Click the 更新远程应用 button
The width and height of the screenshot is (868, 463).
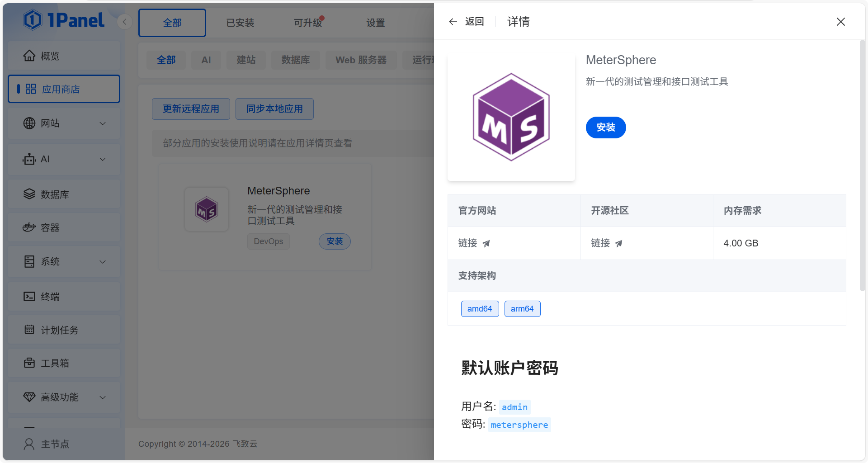(x=191, y=109)
